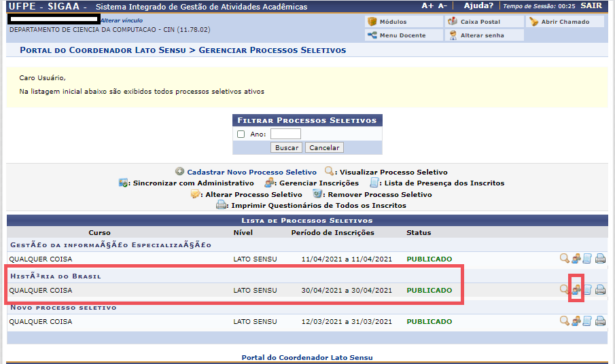Click the Ano year input field
Image resolution: width=615 pixels, height=364 pixels.
tap(285, 134)
